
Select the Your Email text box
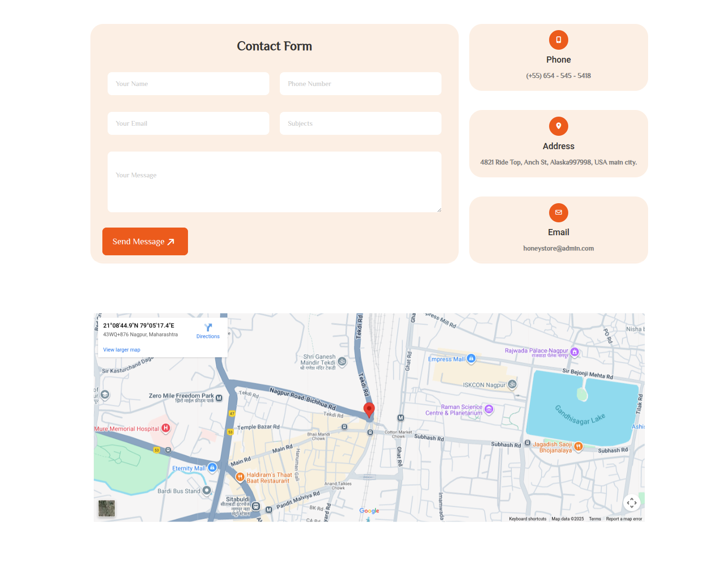click(x=188, y=123)
